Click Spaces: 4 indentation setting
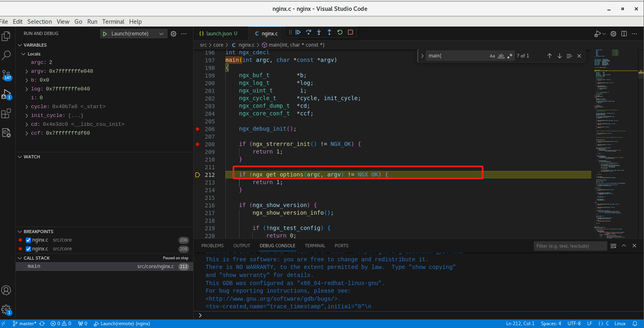644x328 pixels. point(551,324)
